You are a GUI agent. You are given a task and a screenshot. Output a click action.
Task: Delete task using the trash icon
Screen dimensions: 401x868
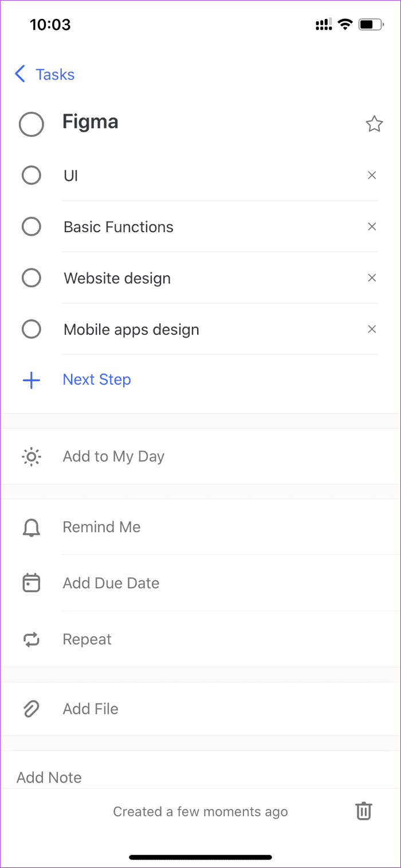tap(364, 811)
